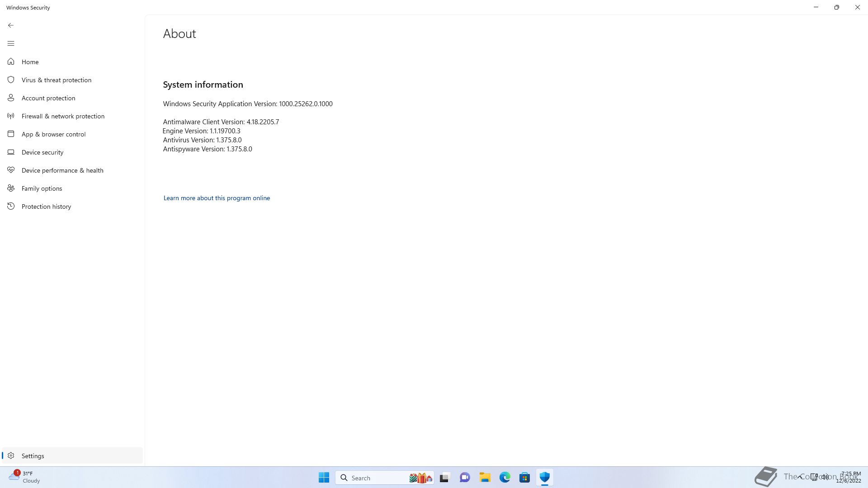
Task: Open Learn more about this program online link
Action: click(x=217, y=198)
